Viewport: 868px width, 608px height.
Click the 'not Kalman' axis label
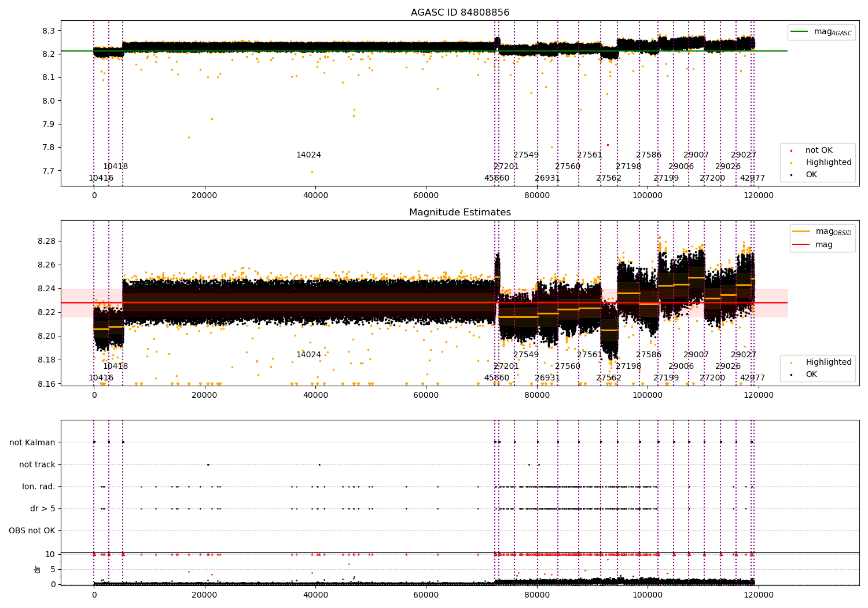[32, 442]
